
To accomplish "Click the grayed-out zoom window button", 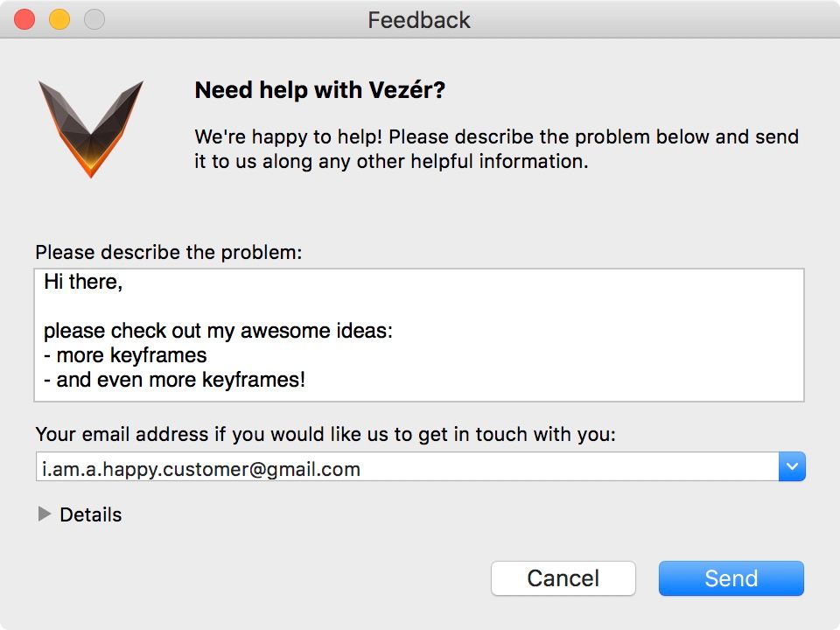I will pyautogui.click(x=94, y=20).
